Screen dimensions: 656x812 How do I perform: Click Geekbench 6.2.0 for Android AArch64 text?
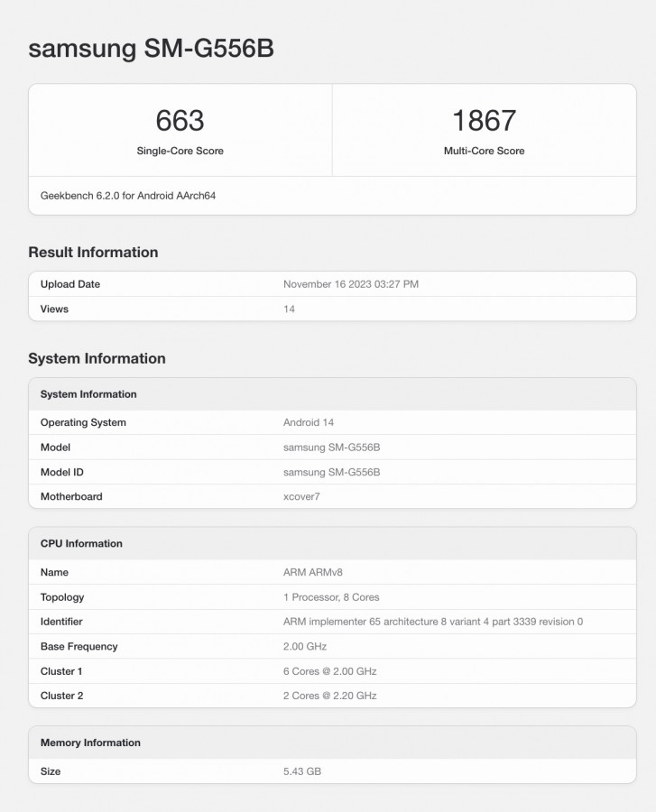pos(128,195)
